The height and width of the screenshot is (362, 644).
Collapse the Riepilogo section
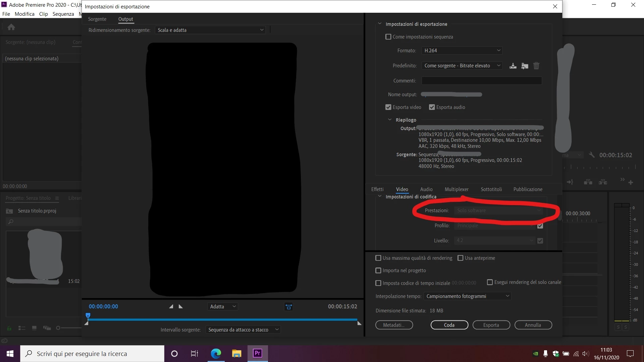coord(390,120)
